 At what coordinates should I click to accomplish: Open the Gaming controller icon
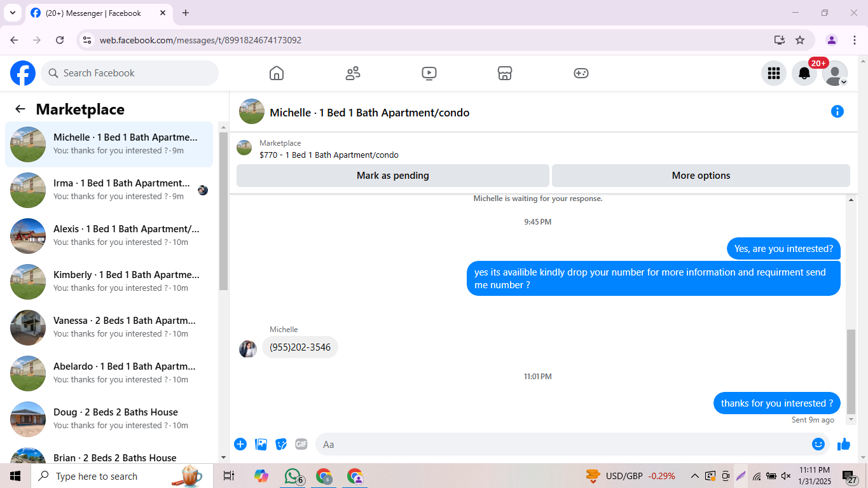click(x=581, y=73)
